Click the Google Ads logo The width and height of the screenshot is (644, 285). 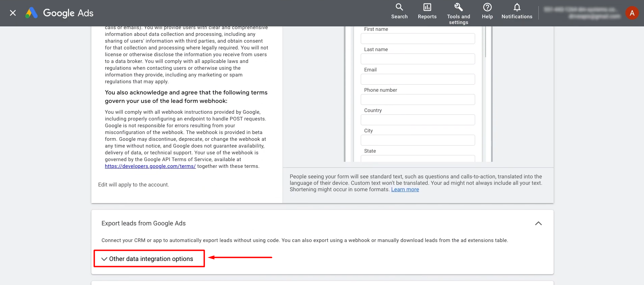point(60,13)
